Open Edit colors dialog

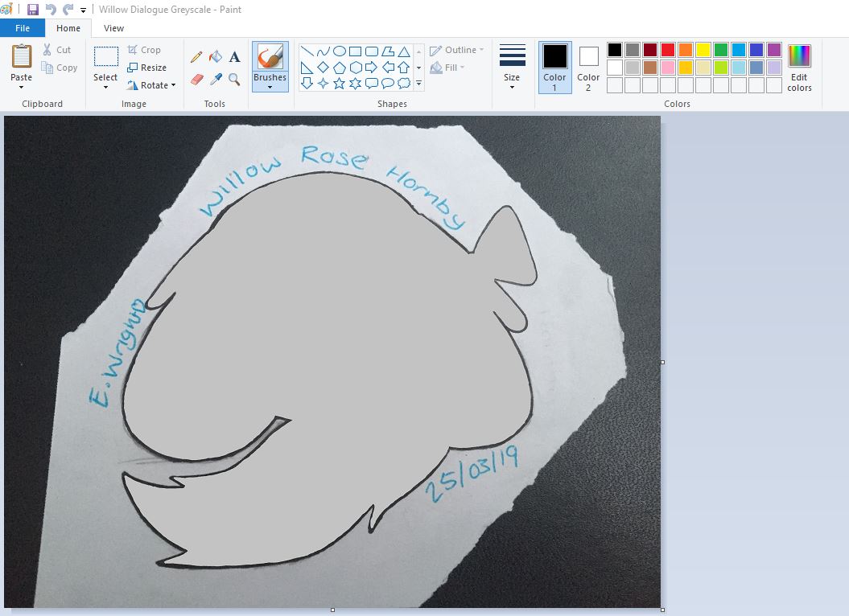point(799,68)
